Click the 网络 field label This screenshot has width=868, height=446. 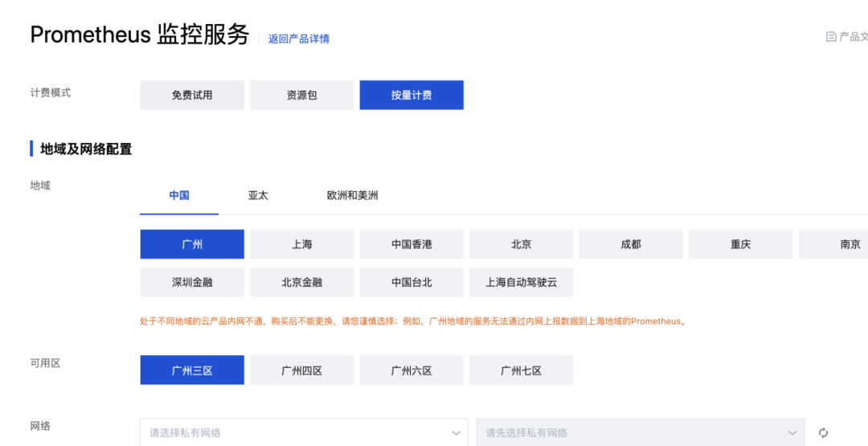40,426
